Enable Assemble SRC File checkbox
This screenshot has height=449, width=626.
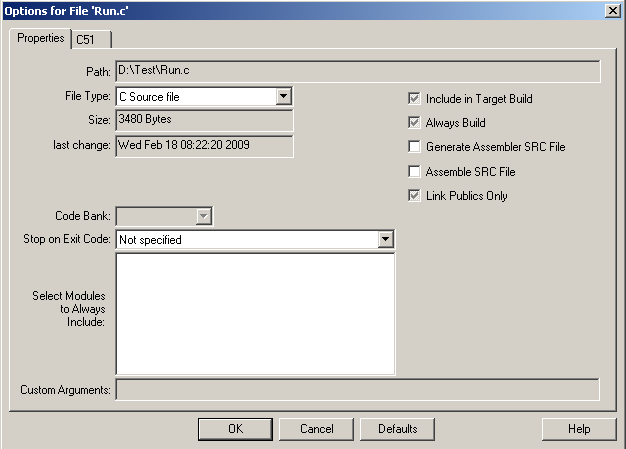pyautogui.click(x=414, y=172)
